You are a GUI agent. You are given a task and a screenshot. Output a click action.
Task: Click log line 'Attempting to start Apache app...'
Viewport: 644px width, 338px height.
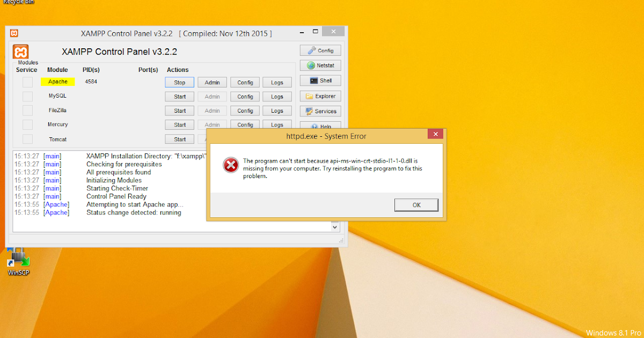135,204
